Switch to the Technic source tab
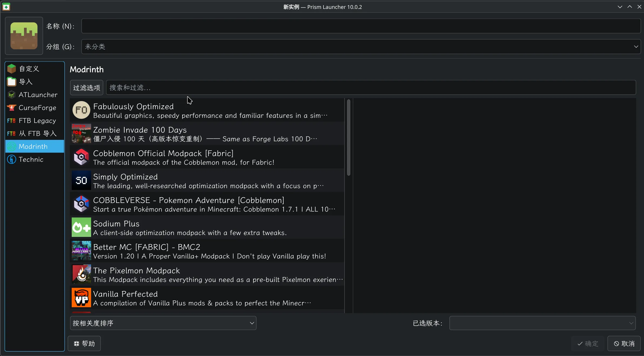Image resolution: width=644 pixels, height=356 pixels. 35,159
